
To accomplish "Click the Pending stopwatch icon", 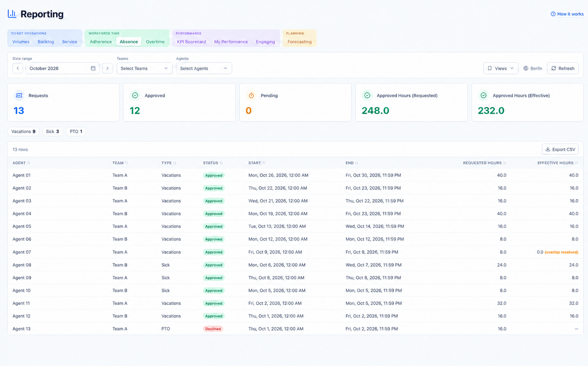I will tap(251, 95).
